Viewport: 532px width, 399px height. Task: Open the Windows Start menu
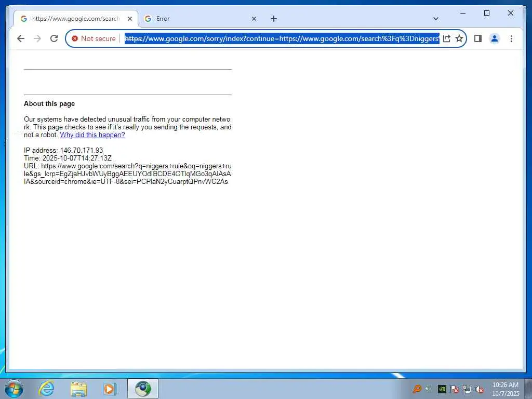point(14,389)
